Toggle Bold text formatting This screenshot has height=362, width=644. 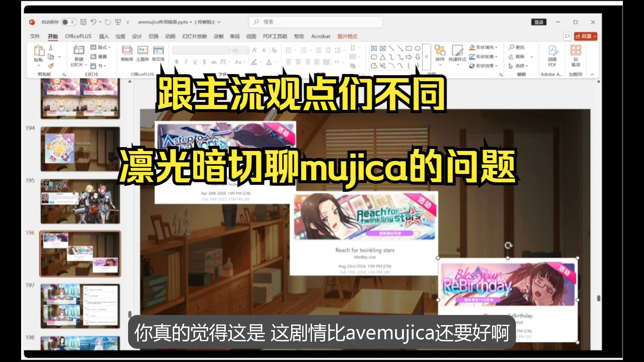click(176, 62)
